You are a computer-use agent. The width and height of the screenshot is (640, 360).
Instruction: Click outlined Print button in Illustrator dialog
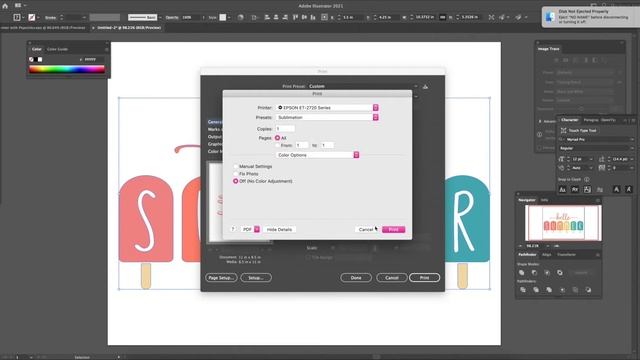424,278
